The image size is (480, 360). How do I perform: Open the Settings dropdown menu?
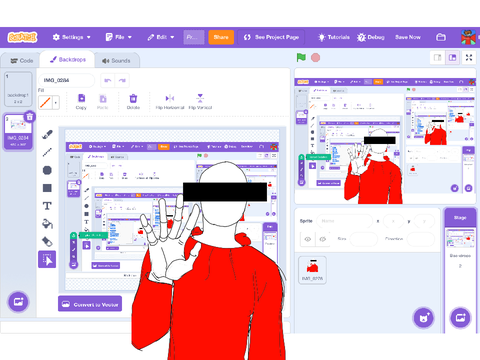tap(71, 37)
